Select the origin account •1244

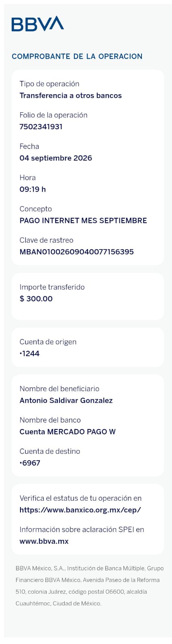point(30,354)
